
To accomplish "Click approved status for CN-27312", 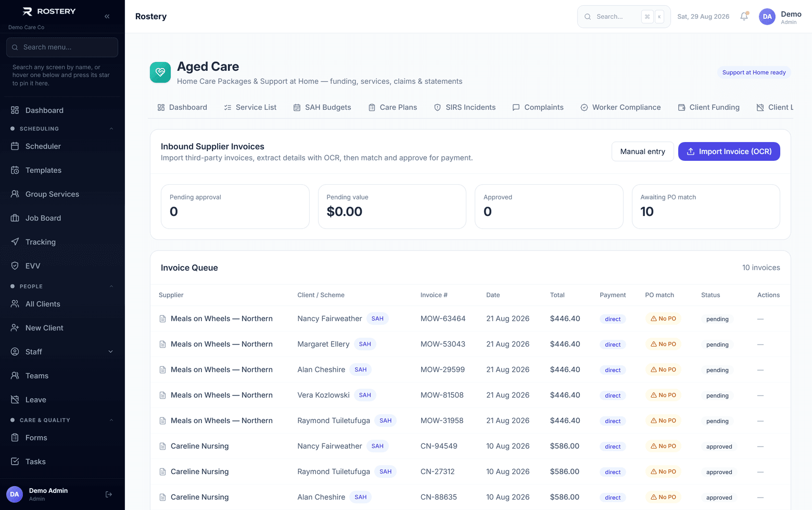I will tap(719, 472).
